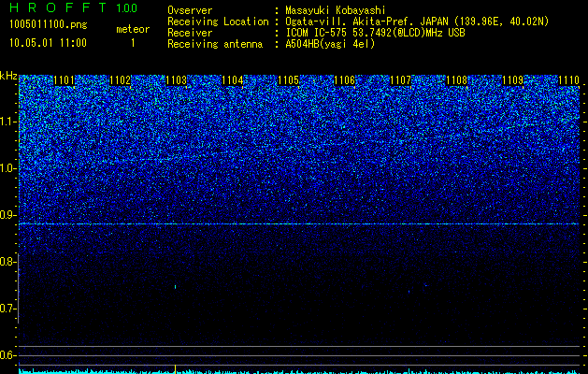This screenshot has width=588, height=374.
Task: Click the 0.9 kHz axis label
Action: (7, 215)
